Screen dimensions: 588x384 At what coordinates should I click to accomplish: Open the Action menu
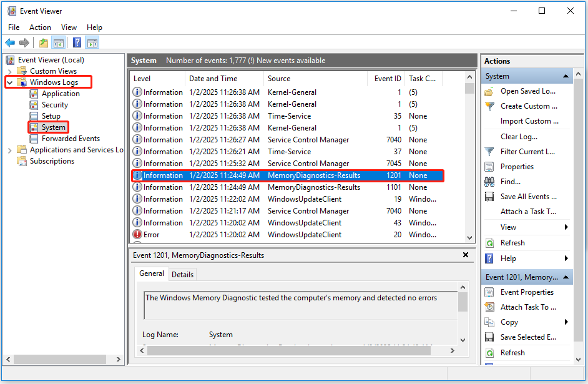pyautogui.click(x=40, y=27)
